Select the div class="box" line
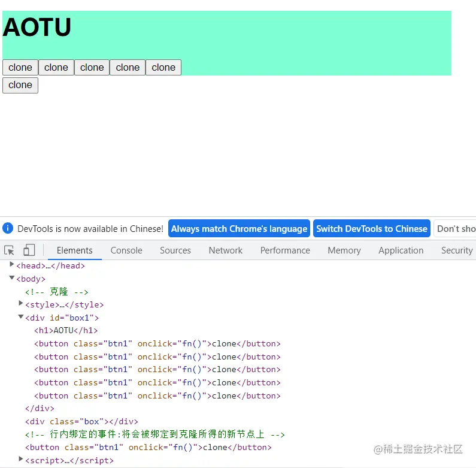This screenshot has height=468, width=476. 81,421
